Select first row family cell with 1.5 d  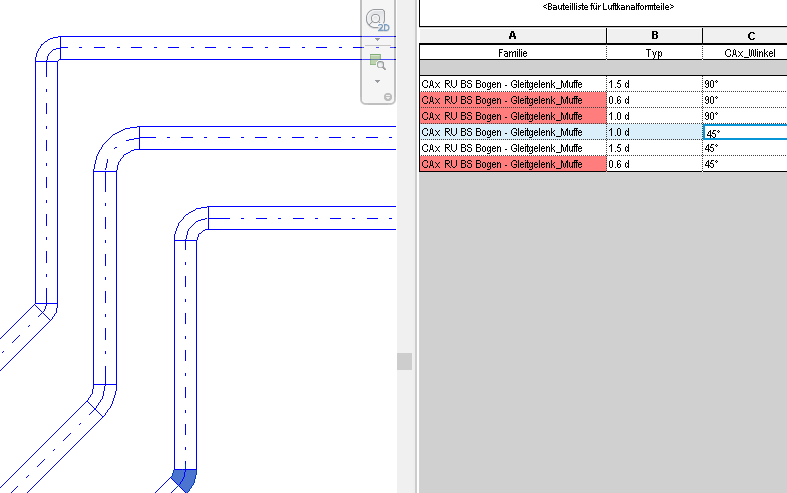[512, 85]
